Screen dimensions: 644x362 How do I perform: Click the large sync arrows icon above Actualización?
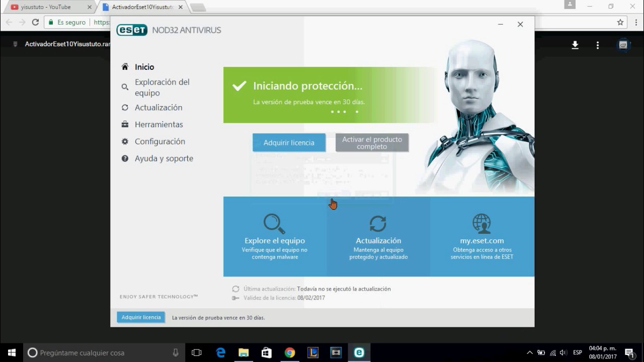[x=378, y=224]
